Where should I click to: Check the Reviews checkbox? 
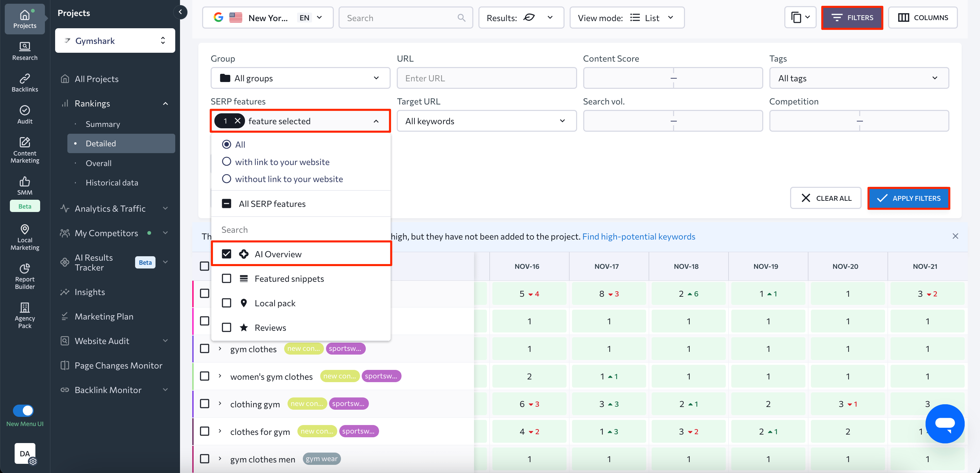pos(227,327)
